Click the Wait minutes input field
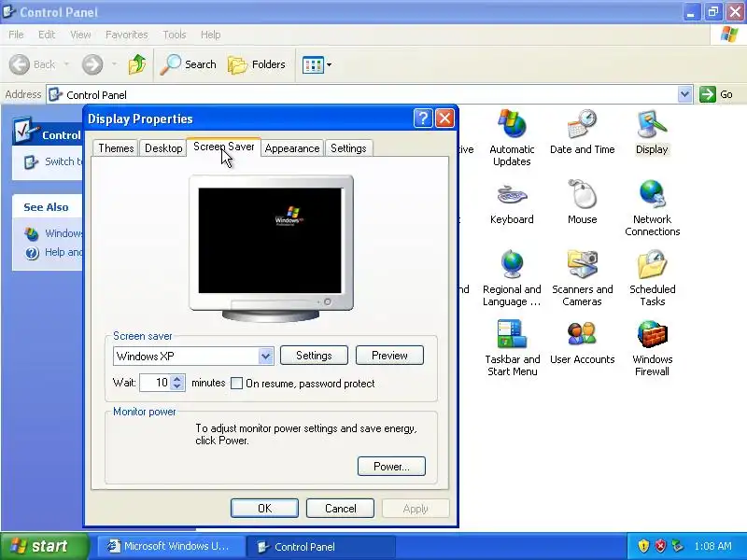Image resolution: width=747 pixels, height=560 pixels. [155, 383]
